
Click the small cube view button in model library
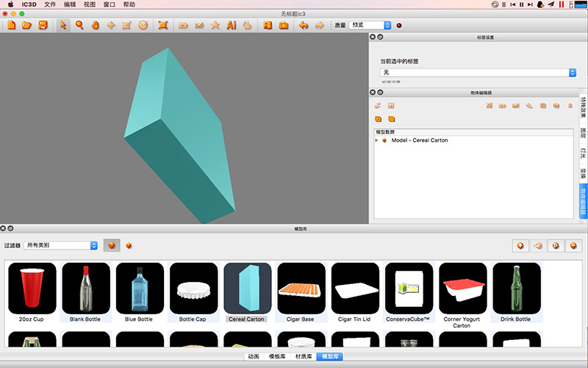pyautogui.click(x=129, y=246)
